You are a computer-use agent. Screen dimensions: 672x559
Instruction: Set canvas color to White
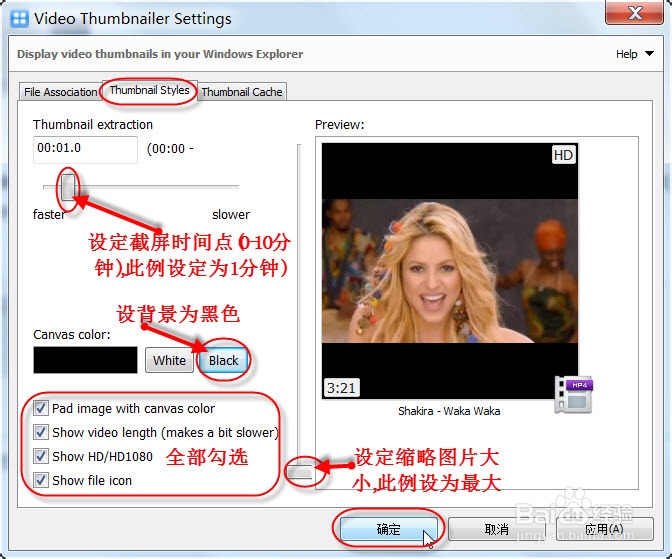pos(169,360)
